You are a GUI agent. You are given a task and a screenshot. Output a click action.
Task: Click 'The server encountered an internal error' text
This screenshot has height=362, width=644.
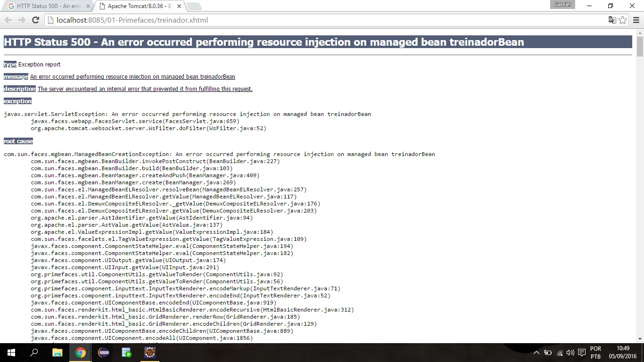tap(145, 89)
